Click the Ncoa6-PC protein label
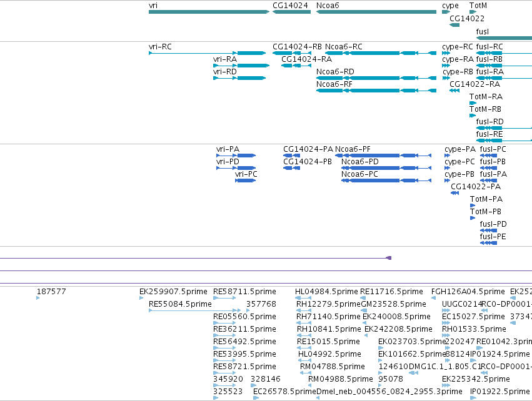 (359, 174)
